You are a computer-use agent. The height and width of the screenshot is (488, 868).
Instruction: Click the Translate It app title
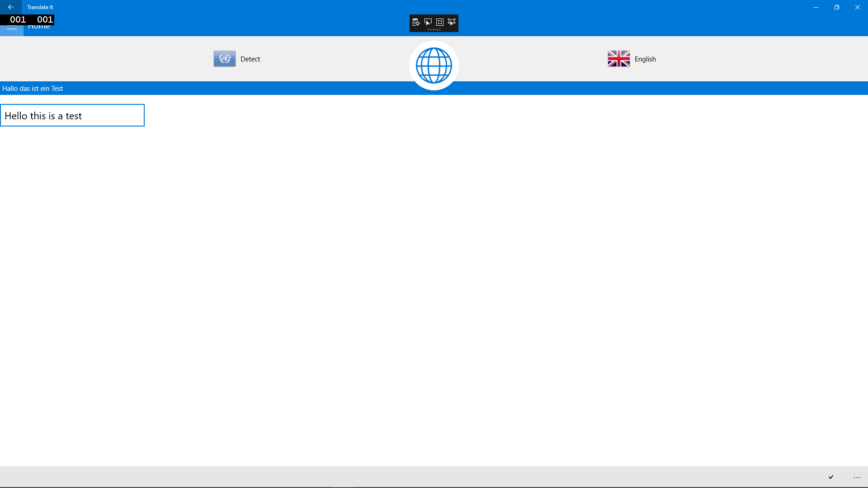[40, 7]
